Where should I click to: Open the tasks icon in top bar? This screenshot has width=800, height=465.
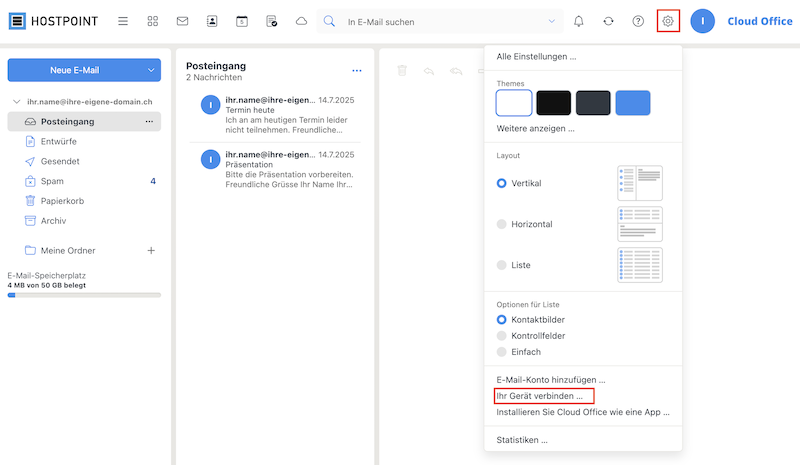tap(271, 21)
